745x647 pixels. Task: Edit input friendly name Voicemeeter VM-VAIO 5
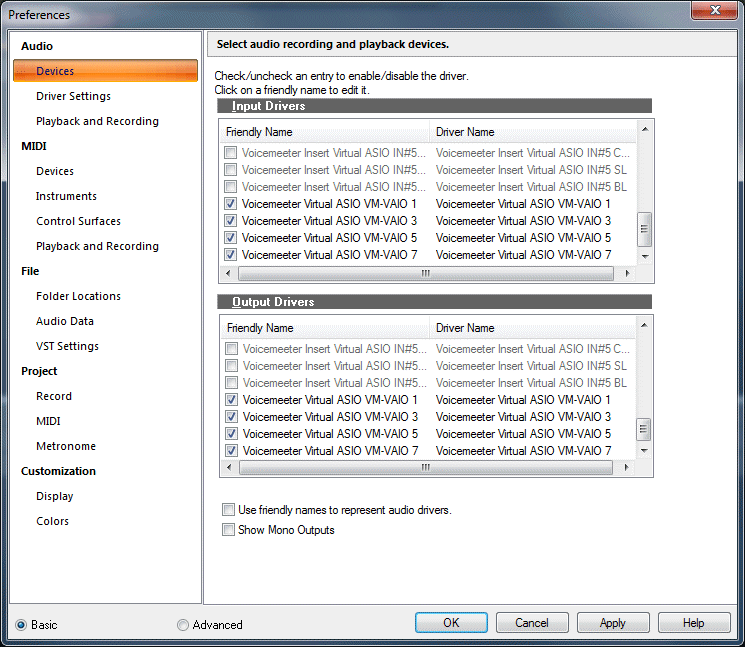329,238
